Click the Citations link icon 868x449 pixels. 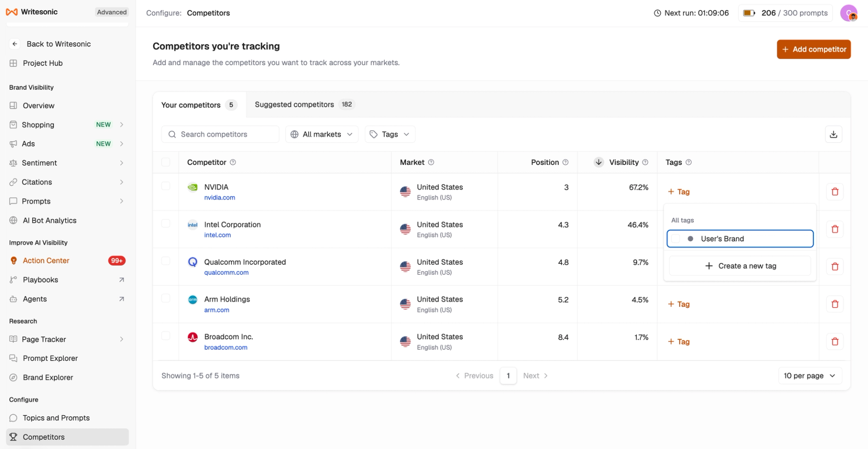coord(13,182)
